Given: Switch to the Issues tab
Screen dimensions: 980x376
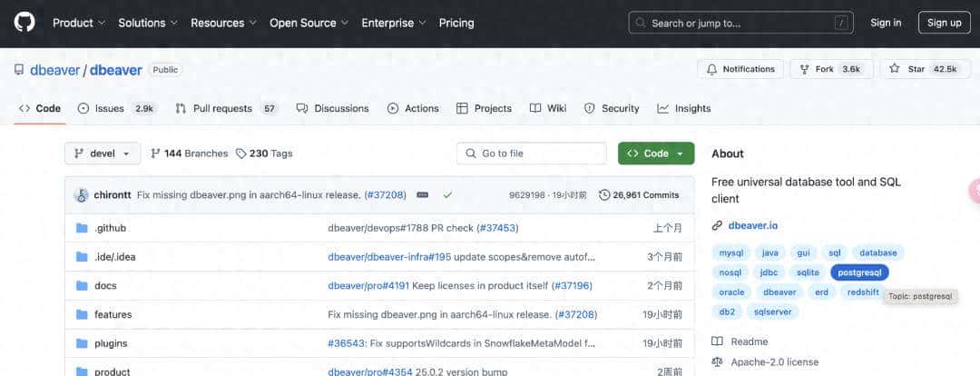Looking at the screenshot, I should click(116, 108).
